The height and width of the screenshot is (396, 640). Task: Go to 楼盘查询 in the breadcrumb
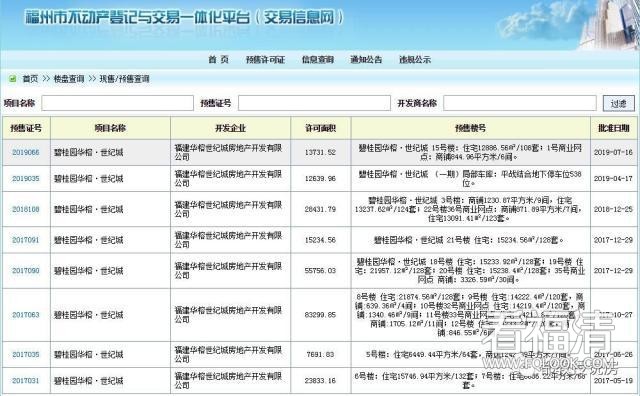click(69, 79)
